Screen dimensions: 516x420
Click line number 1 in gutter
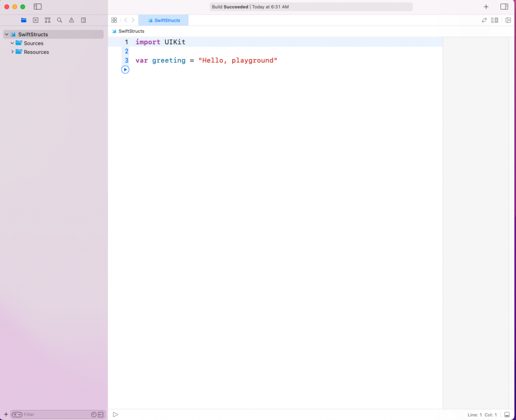tap(126, 42)
